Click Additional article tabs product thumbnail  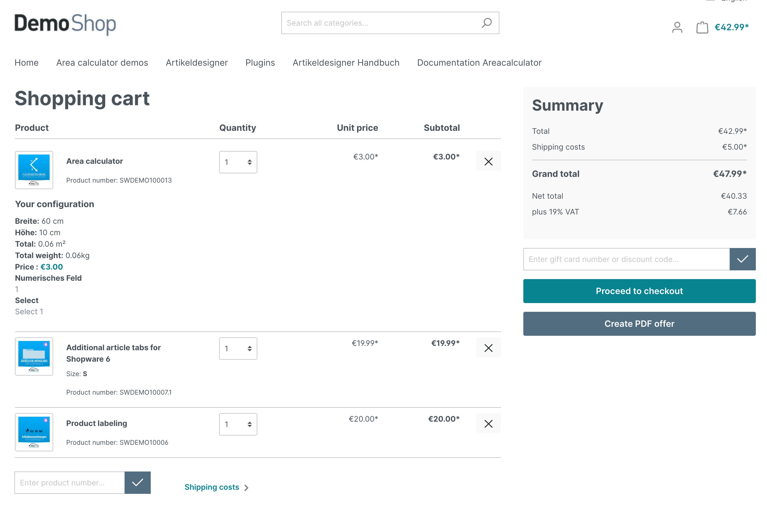pyautogui.click(x=34, y=356)
